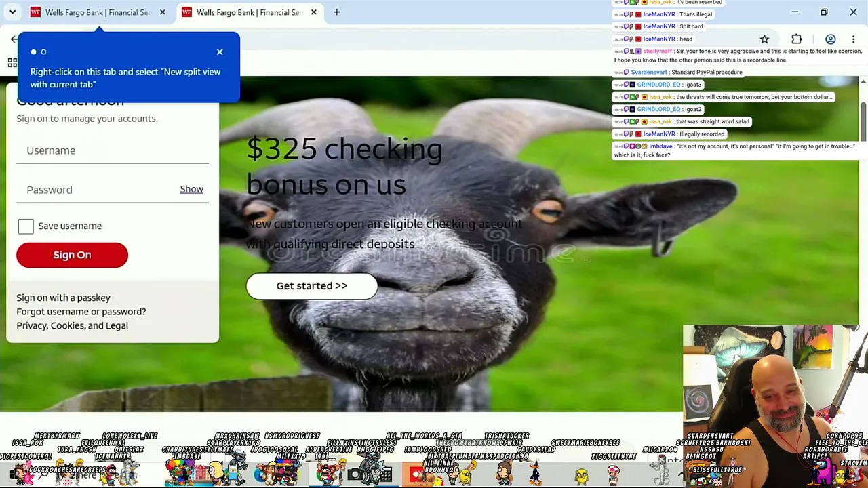Image resolution: width=868 pixels, height=488 pixels.
Task: Open a new browser tab
Action: (336, 12)
